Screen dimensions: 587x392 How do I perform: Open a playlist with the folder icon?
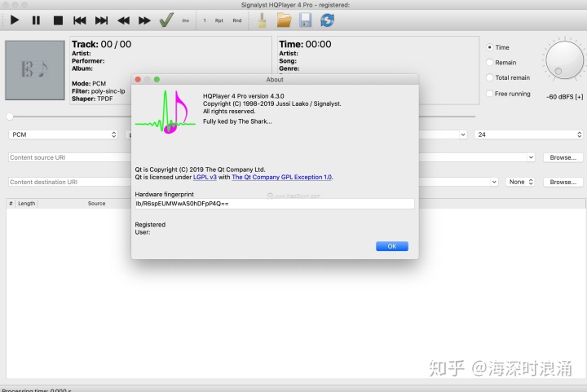coord(285,20)
